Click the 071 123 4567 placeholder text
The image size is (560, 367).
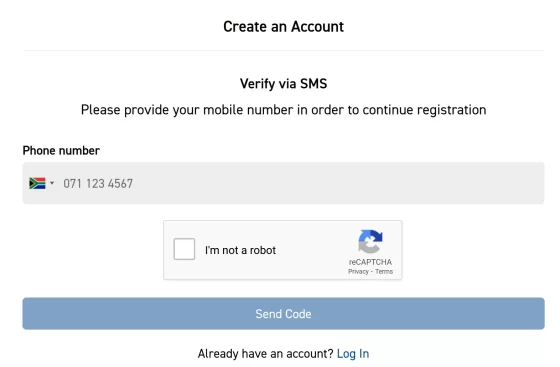coord(98,184)
